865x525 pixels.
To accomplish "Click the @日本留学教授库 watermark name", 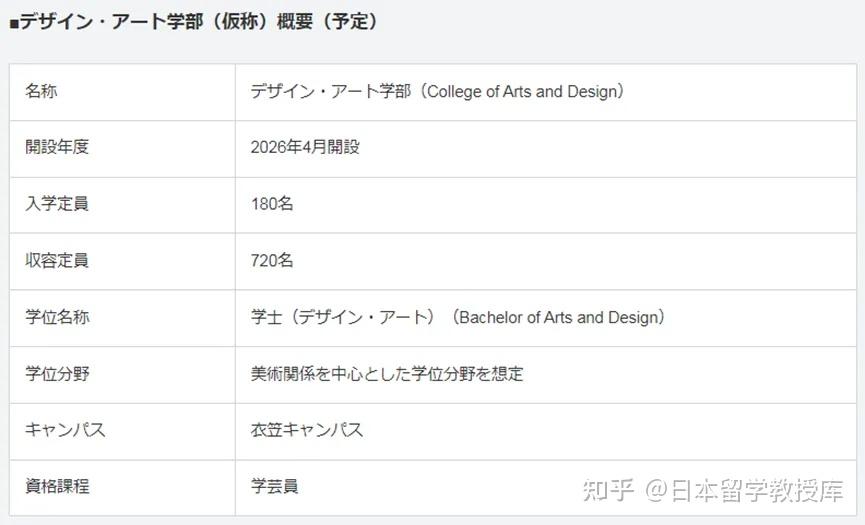I will click(745, 490).
